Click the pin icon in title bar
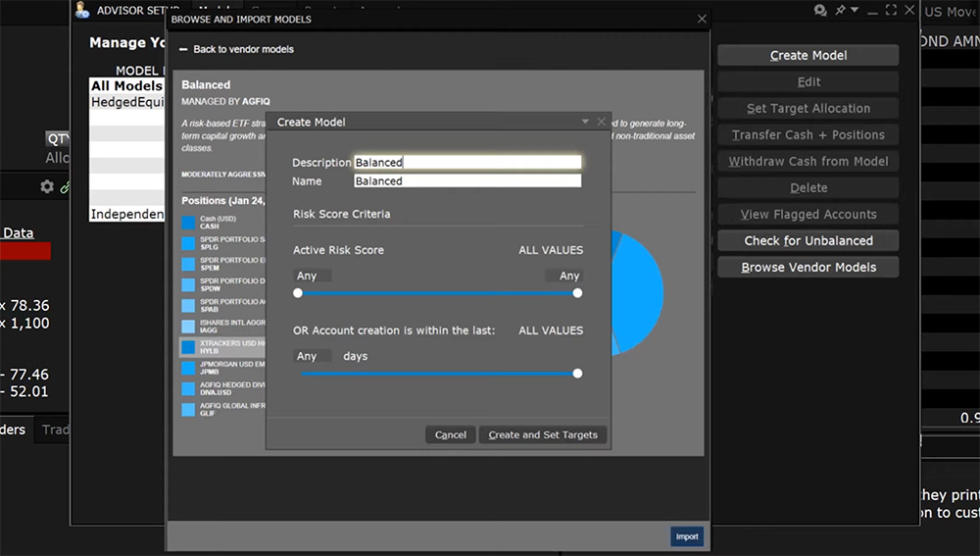 click(841, 10)
